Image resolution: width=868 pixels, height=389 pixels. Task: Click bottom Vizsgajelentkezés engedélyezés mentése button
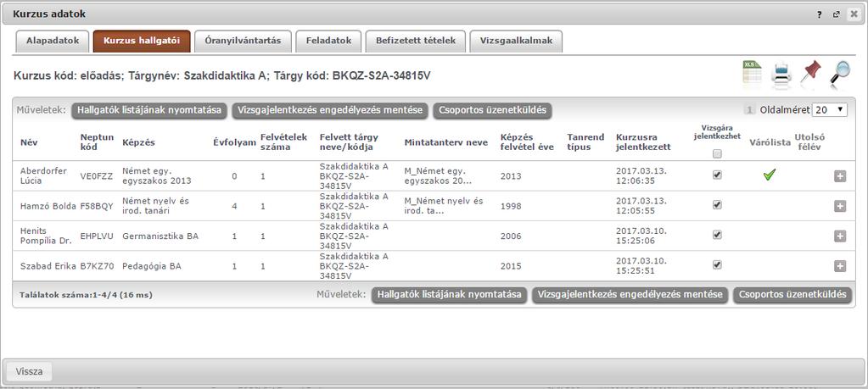(x=630, y=295)
